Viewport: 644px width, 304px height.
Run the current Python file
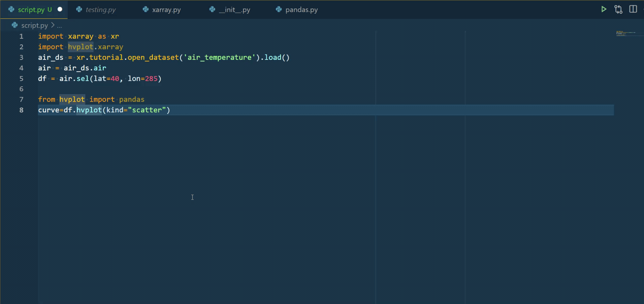click(604, 9)
